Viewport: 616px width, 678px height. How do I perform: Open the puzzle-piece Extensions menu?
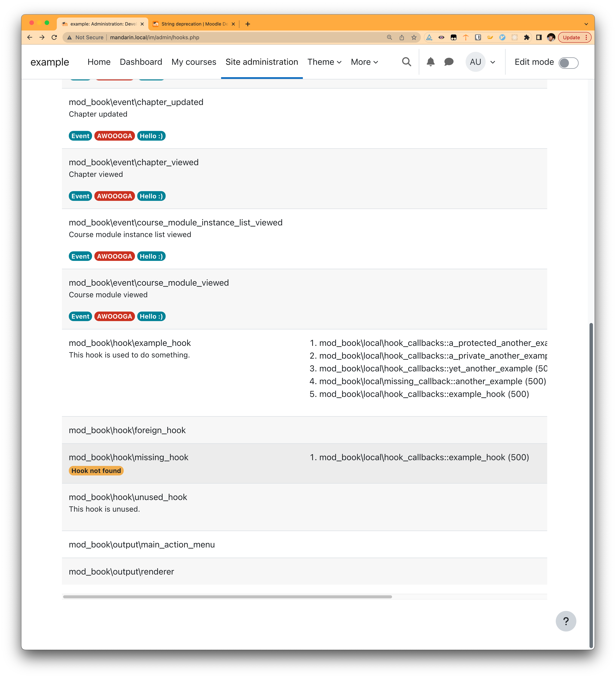(x=526, y=37)
